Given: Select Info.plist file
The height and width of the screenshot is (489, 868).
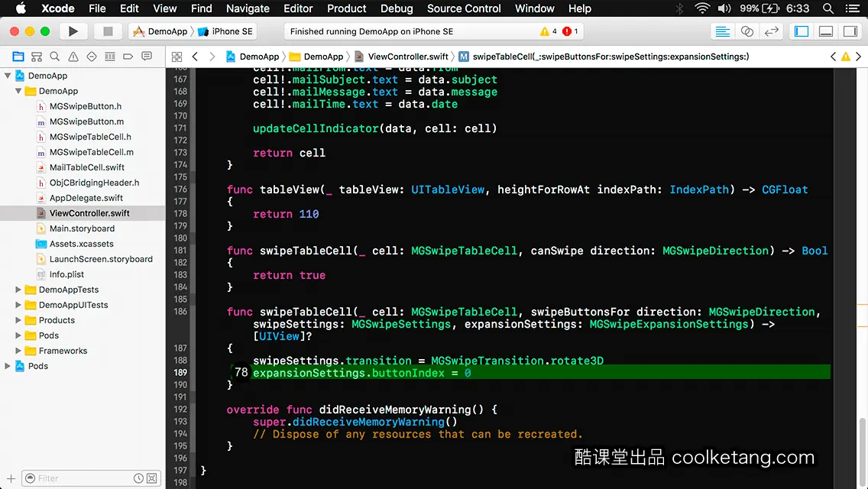Looking at the screenshot, I should (66, 274).
